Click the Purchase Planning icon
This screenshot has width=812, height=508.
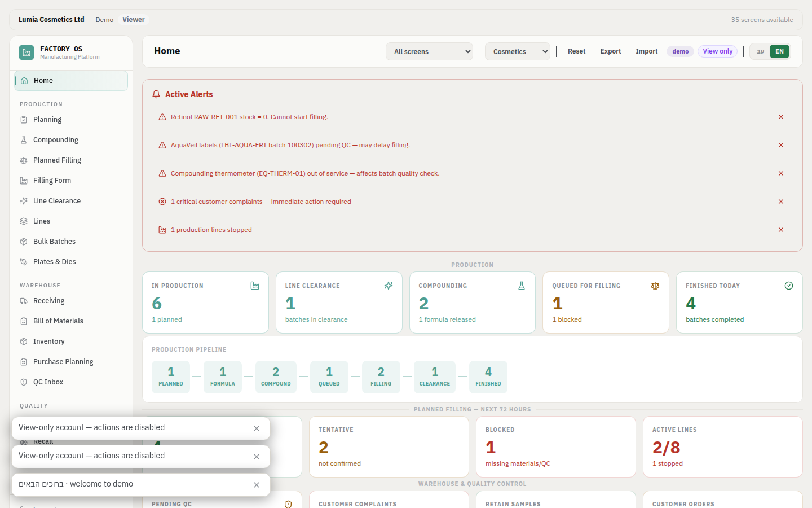tap(24, 362)
